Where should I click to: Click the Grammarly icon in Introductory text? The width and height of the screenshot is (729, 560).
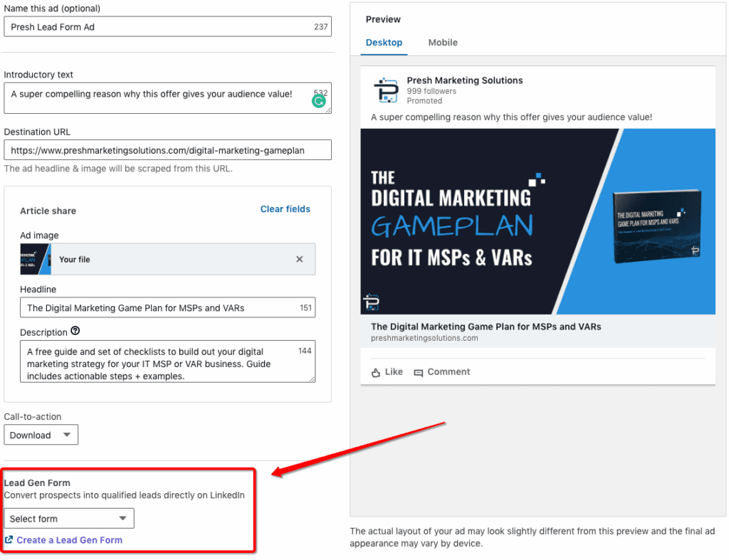(318, 101)
